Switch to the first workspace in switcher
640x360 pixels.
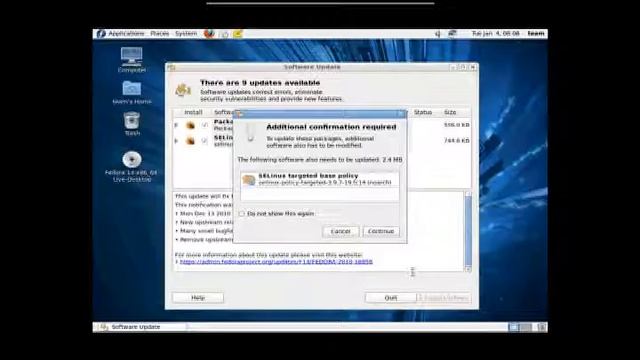tap(513, 327)
